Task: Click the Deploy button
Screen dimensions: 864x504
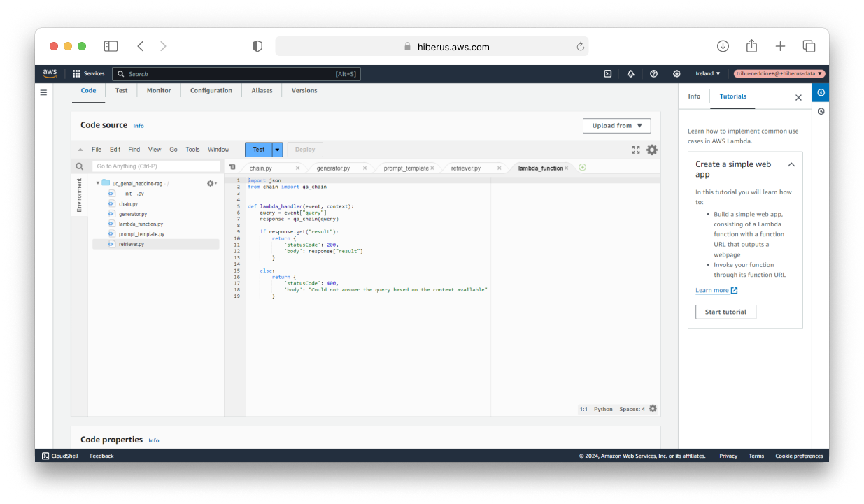Action: [x=304, y=150]
